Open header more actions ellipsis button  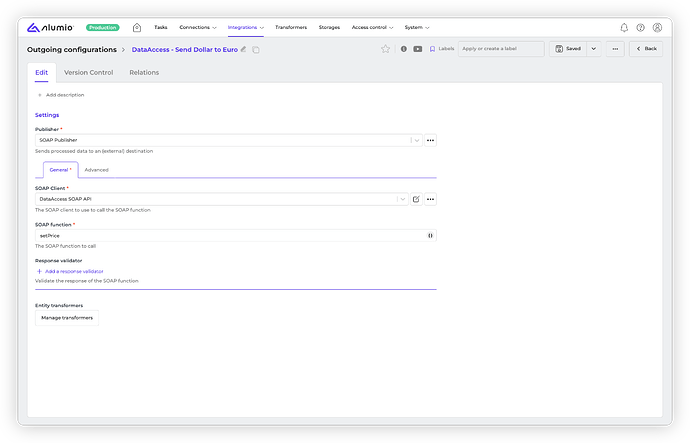(615, 49)
